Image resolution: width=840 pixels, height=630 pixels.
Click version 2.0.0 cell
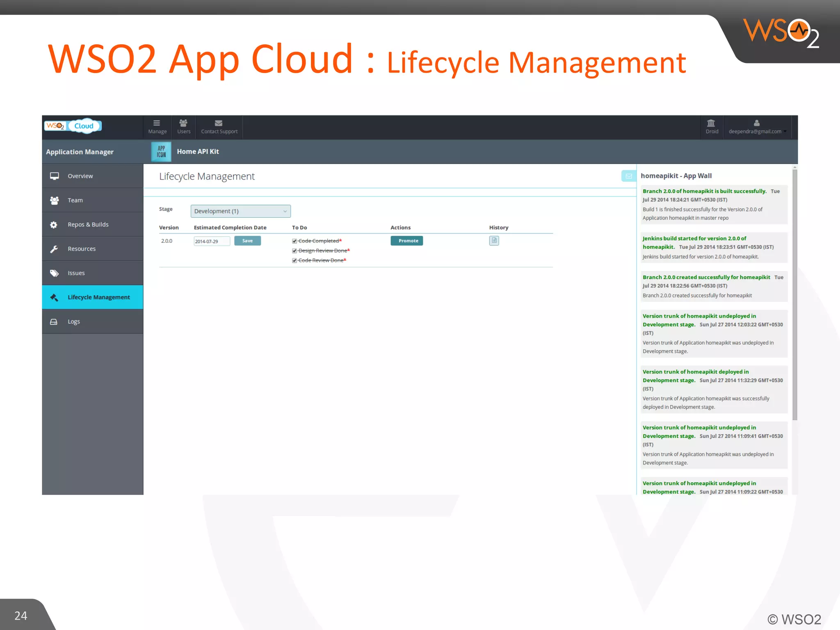167,241
